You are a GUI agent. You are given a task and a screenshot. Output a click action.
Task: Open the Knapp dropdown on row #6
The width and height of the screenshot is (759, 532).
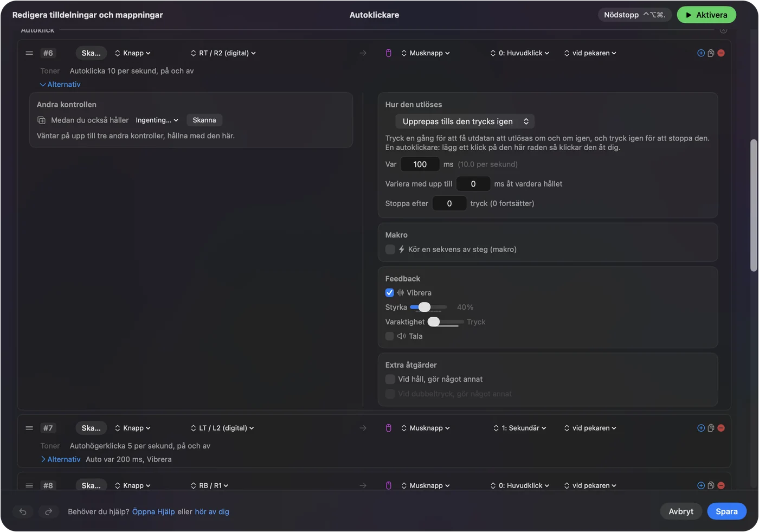(x=133, y=53)
